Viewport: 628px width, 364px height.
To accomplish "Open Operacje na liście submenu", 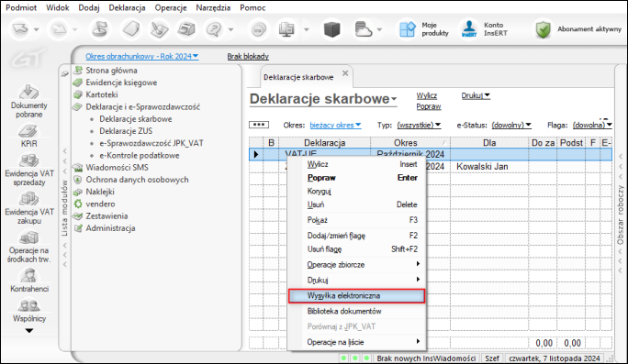I will coord(356,342).
